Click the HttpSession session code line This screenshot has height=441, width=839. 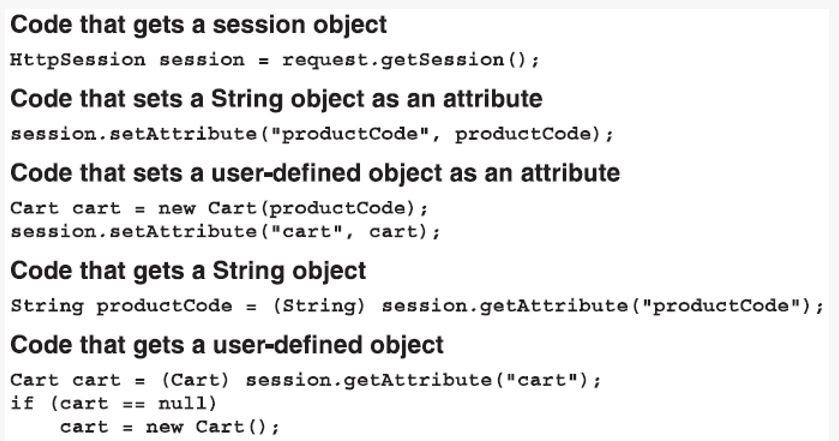pyautogui.click(x=275, y=59)
